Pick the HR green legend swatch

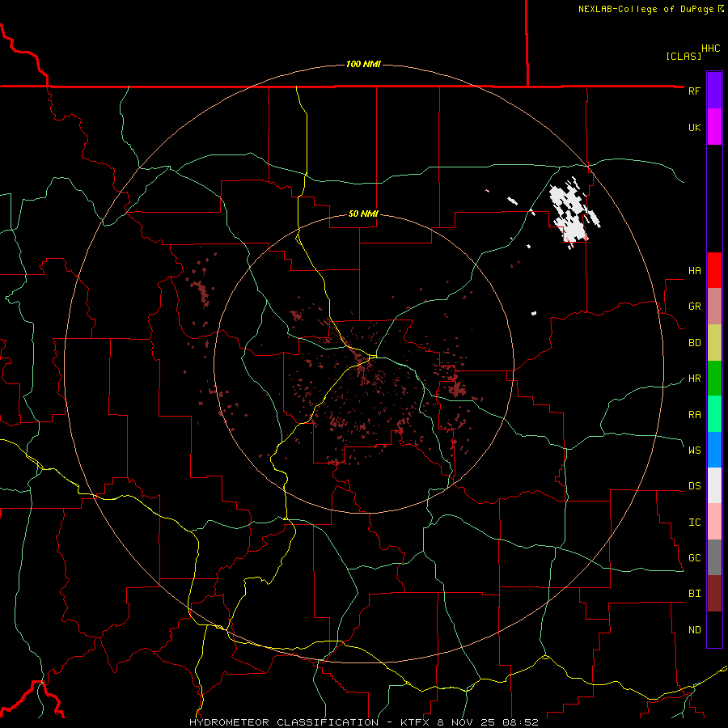pos(714,379)
